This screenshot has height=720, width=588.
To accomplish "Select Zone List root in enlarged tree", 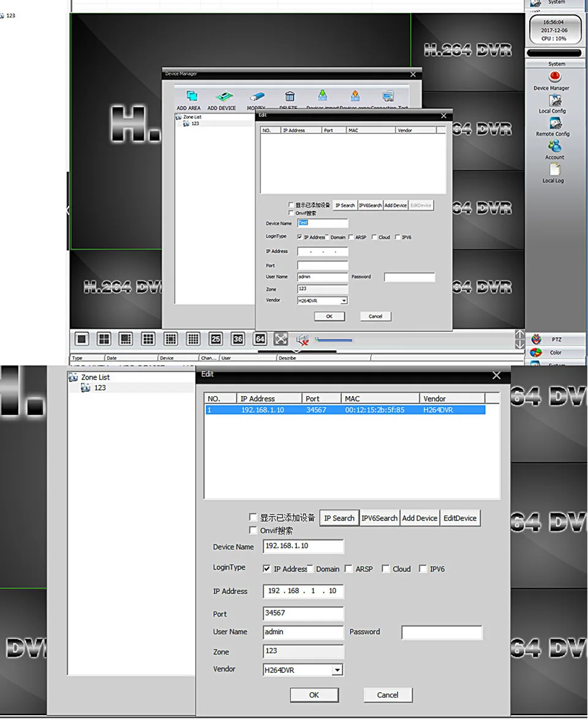I will 95,377.
